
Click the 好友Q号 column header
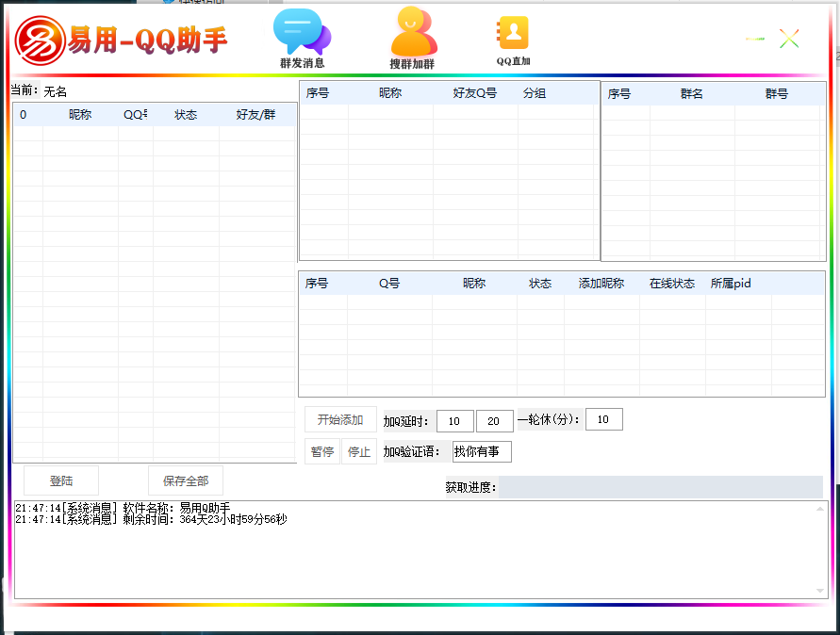(474, 93)
